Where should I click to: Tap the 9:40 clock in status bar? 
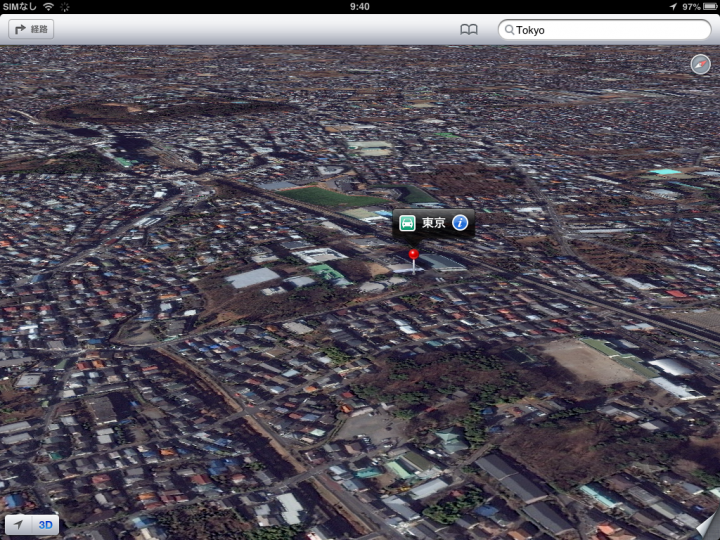coord(360,6)
